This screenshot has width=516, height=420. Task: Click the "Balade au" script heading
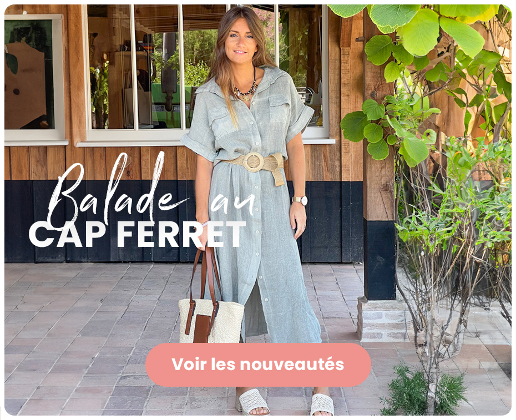point(151,191)
